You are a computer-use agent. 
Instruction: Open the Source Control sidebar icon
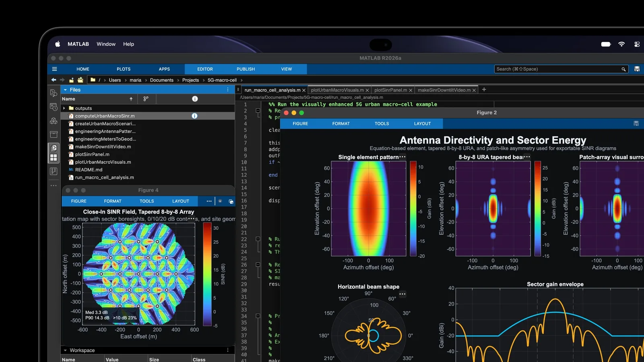[54, 171]
